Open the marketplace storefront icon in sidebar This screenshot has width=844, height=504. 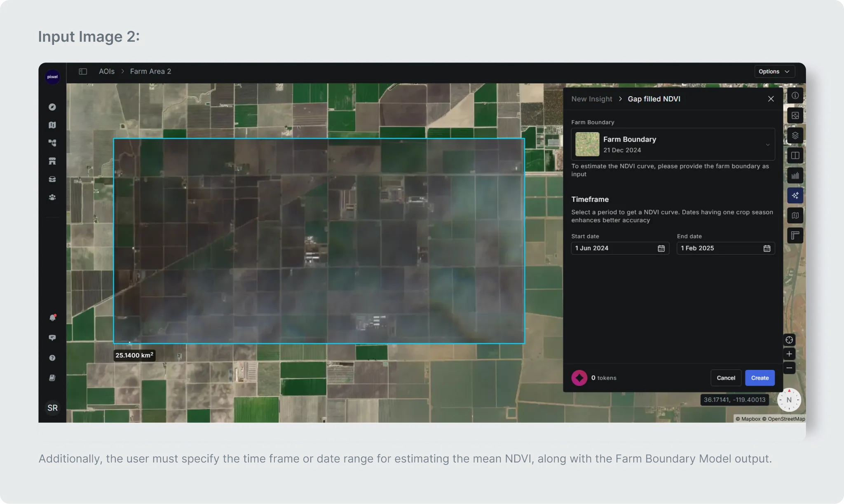click(52, 161)
